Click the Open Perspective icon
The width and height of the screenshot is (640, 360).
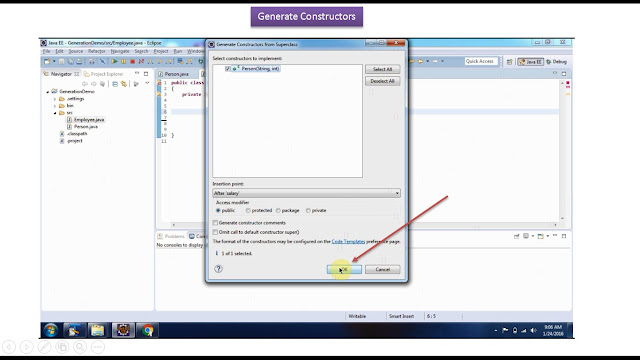click(x=509, y=62)
